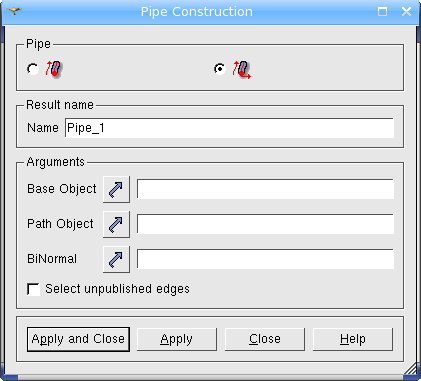Screen dimensions: 421x381
Task: Click the Apply button
Action: click(177, 339)
